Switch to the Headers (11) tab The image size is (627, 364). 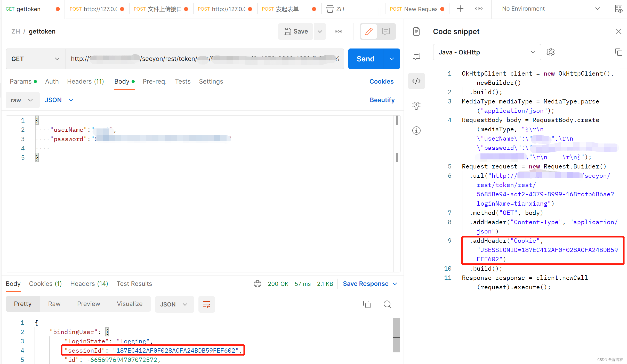click(x=85, y=81)
